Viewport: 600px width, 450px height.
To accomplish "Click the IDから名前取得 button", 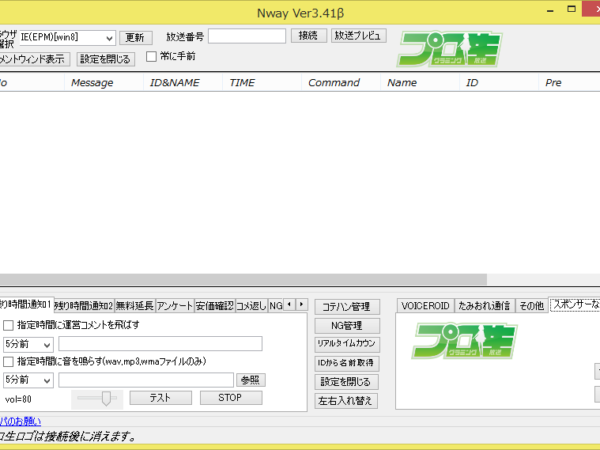I will pos(347,363).
